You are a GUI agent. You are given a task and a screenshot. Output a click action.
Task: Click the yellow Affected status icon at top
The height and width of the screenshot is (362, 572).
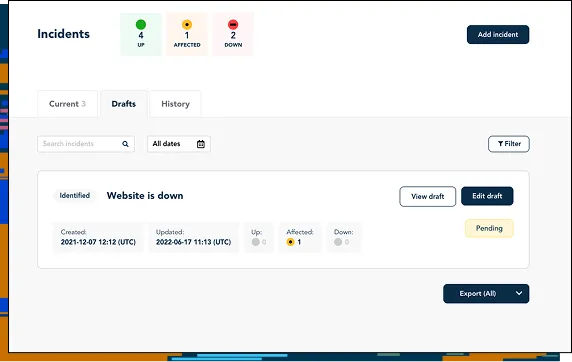click(x=187, y=25)
